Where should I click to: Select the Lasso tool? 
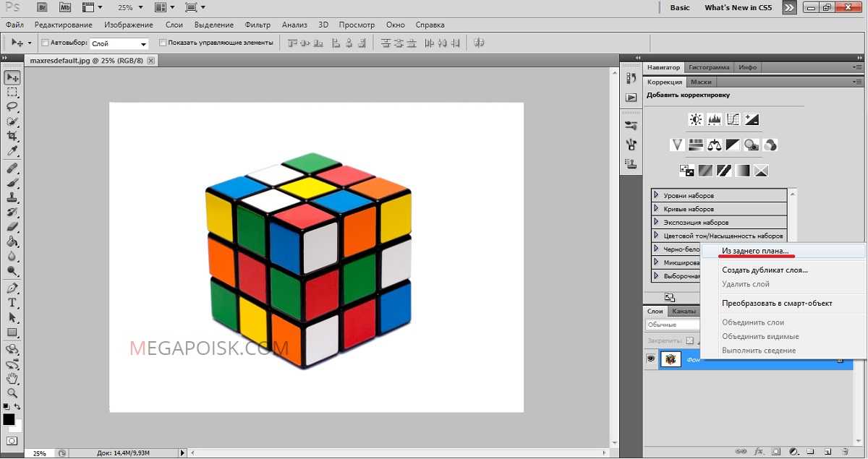[12, 107]
